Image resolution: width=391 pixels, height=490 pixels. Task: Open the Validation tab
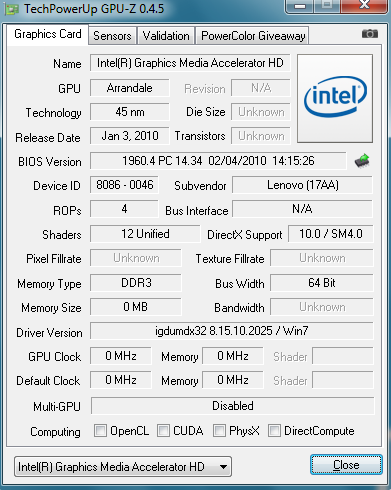point(166,36)
